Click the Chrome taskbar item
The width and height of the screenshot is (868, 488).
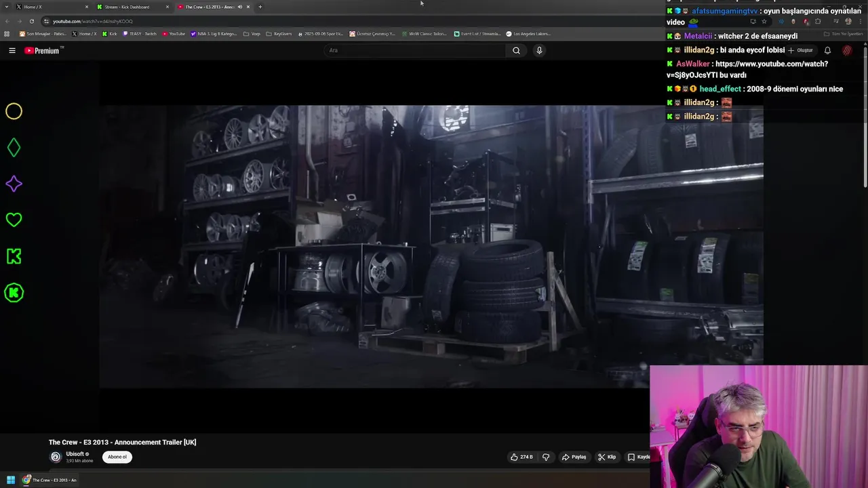coord(50,480)
